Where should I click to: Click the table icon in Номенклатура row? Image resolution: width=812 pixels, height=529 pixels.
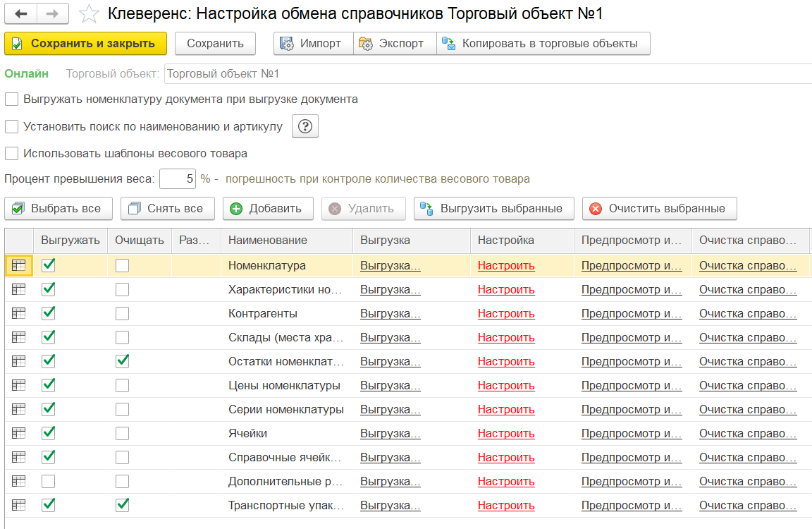(x=18, y=265)
